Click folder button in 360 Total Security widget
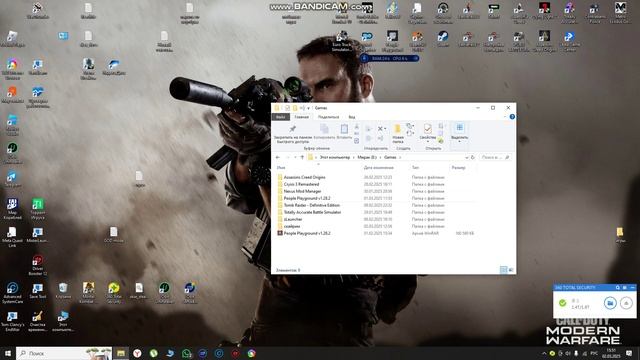The image size is (640, 360). tap(610, 303)
